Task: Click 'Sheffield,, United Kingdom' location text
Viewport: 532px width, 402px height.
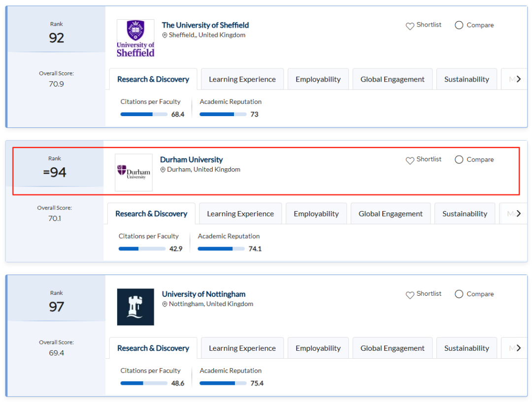Action: [207, 35]
